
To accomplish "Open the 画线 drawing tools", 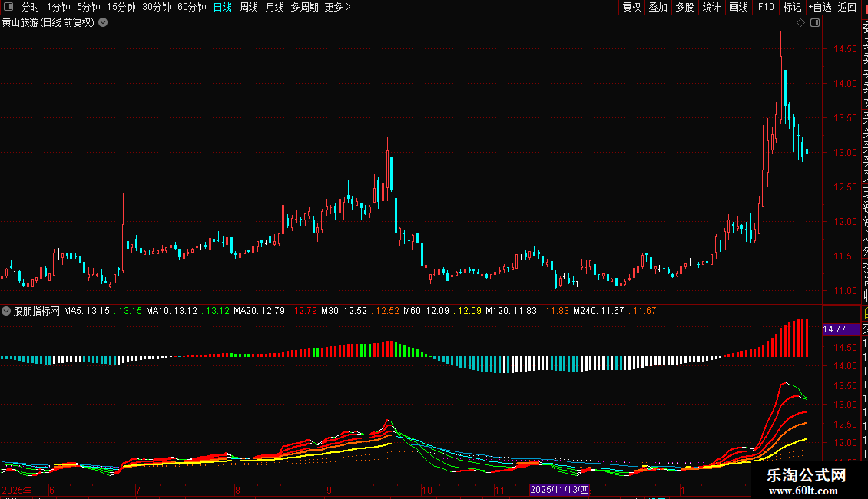I will point(738,7).
